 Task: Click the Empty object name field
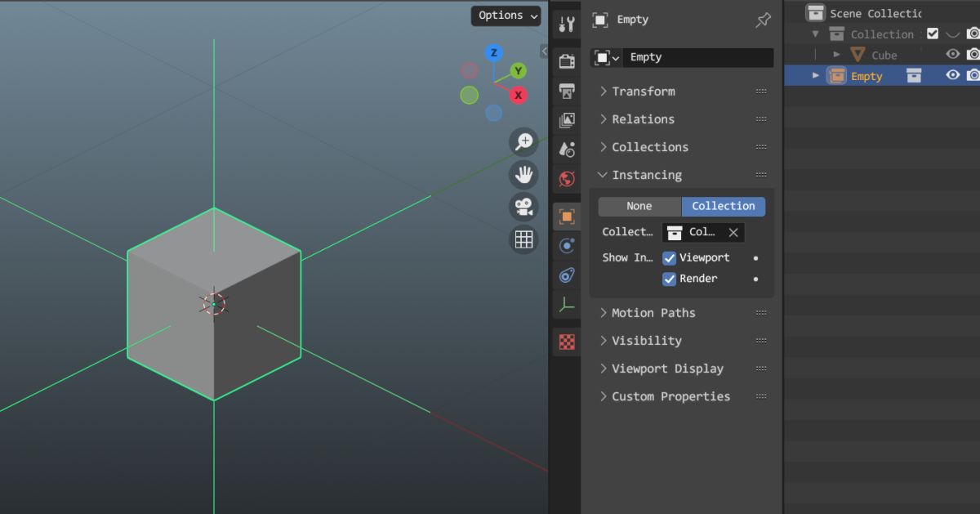pyautogui.click(x=698, y=58)
